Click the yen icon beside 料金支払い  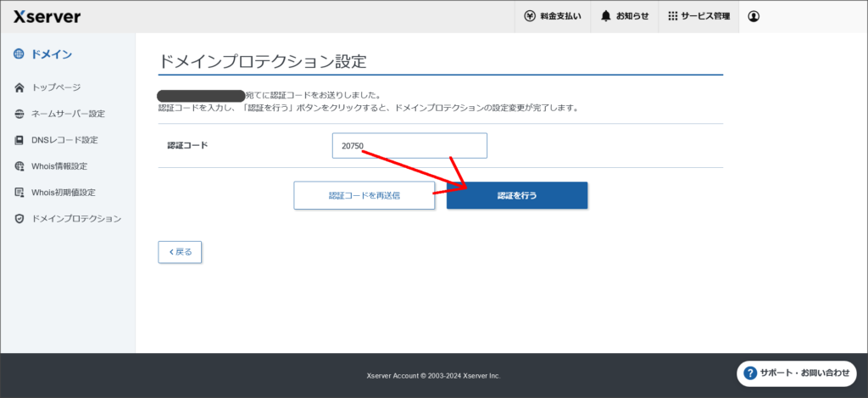pyautogui.click(x=529, y=17)
